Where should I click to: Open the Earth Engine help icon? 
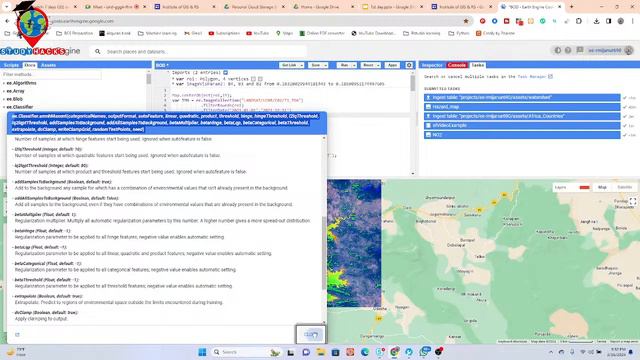point(568,50)
